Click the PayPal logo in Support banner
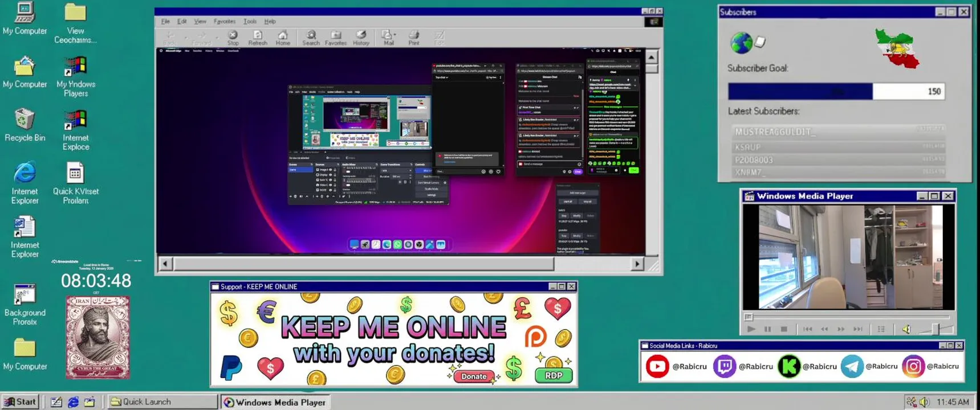Image resolution: width=980 pixels, height=410 pixels. click(x=231, y=367)
